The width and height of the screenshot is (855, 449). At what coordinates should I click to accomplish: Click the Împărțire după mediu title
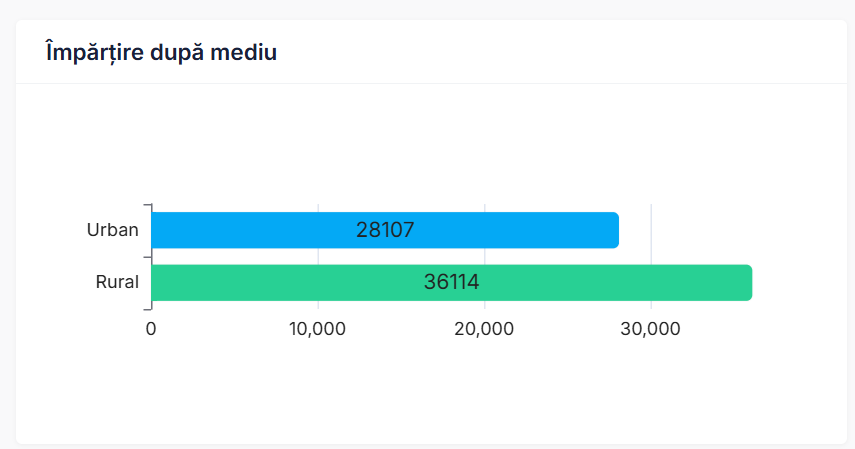click(x=161, y=53)
